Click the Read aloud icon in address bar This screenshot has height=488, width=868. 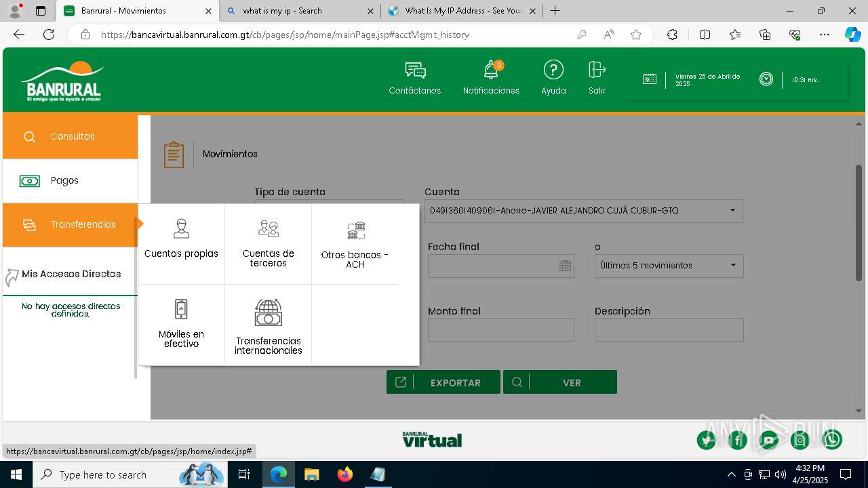[609, 35]
